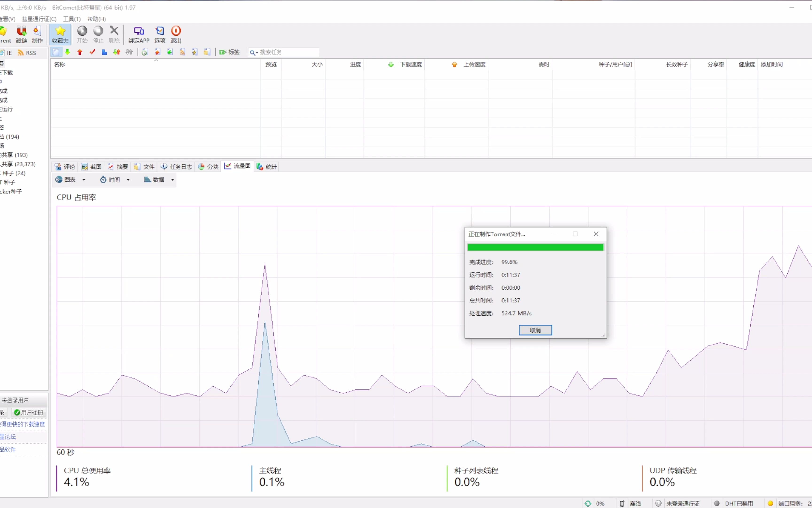
Task: Click the 0% refresh status bar icon
Action: tap(588, 503)
